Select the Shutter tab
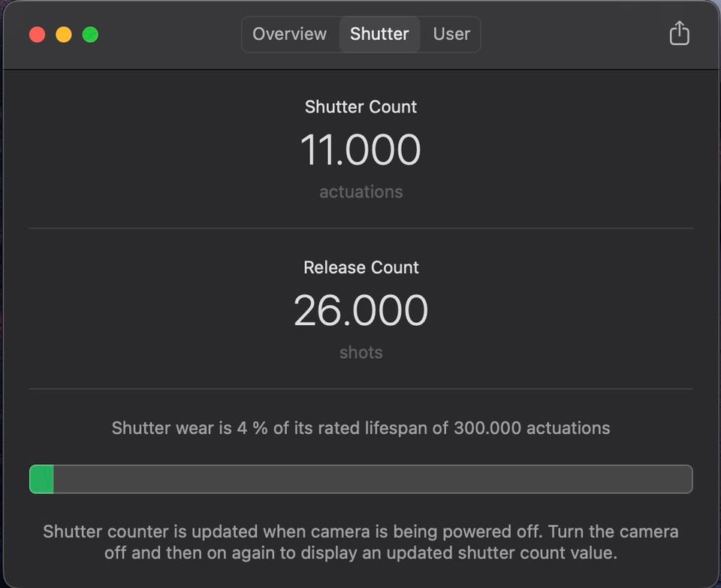 point(379,35)
